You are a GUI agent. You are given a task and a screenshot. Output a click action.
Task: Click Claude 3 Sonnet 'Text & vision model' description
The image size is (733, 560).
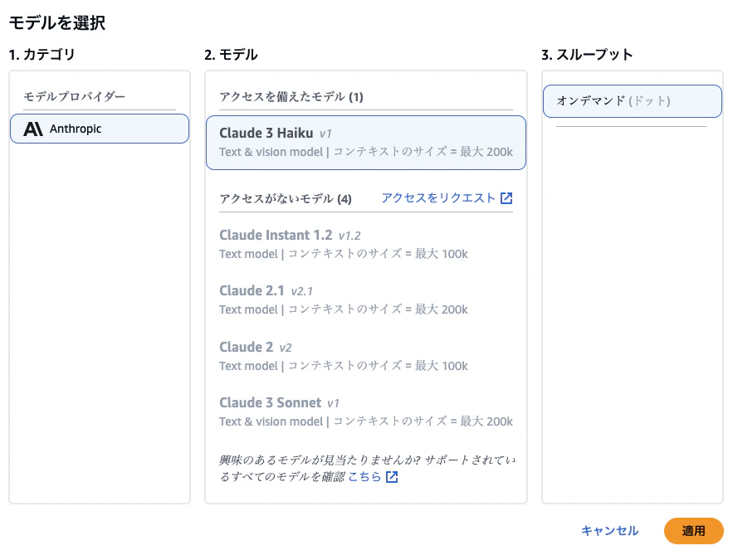coord(366,421)
